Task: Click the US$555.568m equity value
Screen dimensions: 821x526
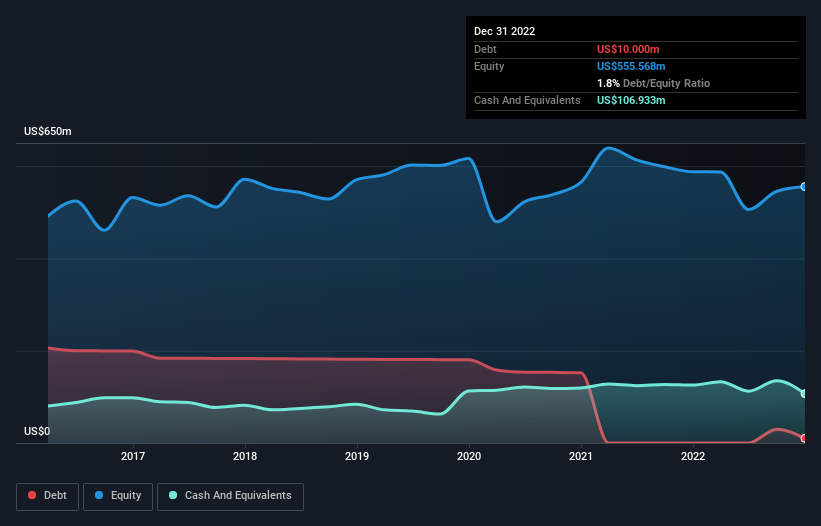Action: (631, 66)
